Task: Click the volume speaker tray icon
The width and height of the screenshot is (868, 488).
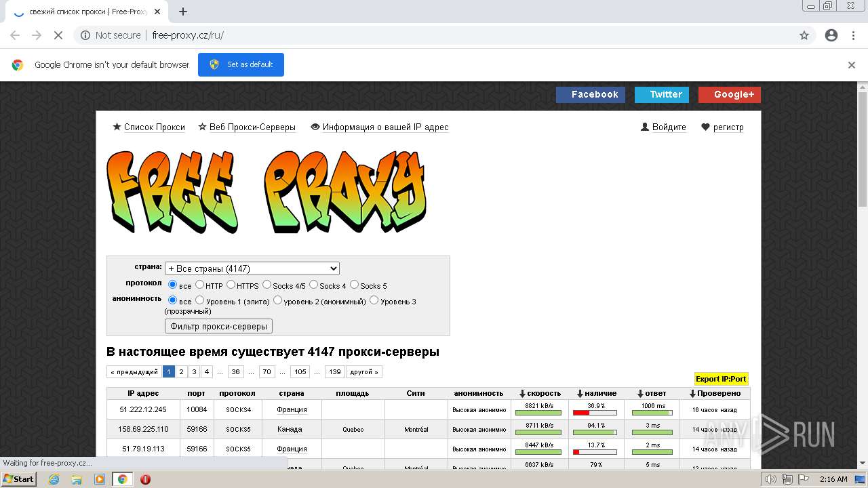Action: pyautogui.click(x=771, y=479)
